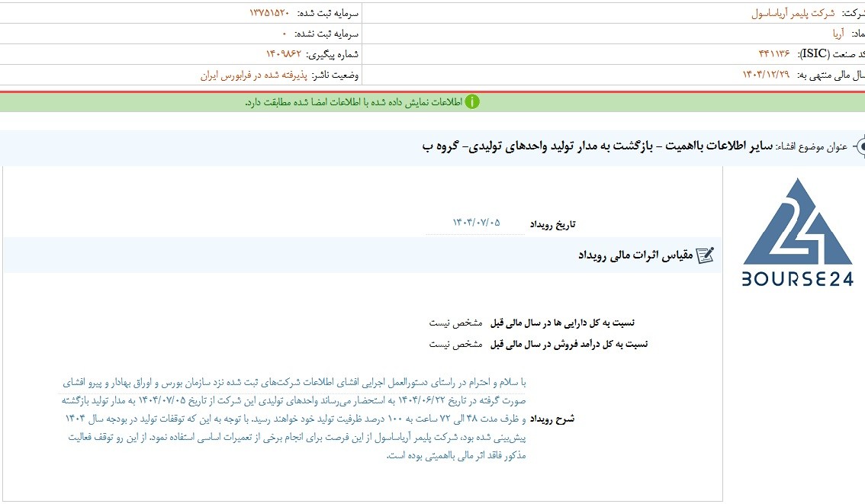Click the notepad icon beside "مقیاس اثرات مالی رویداد"
This screenshot has width=865, height=504.
pos(705,255)
